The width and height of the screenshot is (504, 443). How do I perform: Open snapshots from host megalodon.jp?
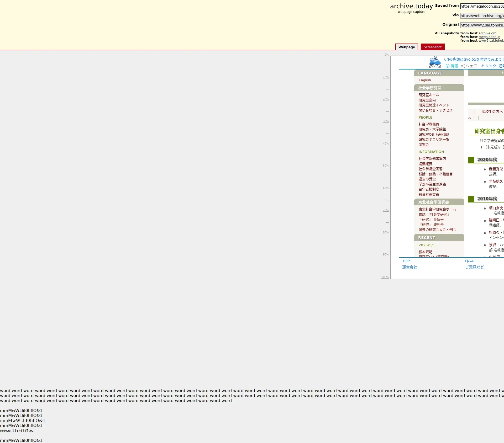[489, 37]
